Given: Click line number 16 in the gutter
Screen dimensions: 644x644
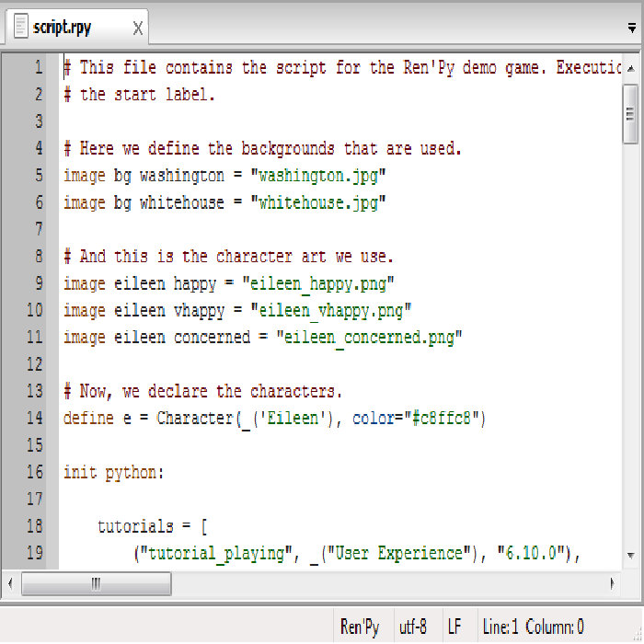Looking at the screenshot, I should pos(35,472).
